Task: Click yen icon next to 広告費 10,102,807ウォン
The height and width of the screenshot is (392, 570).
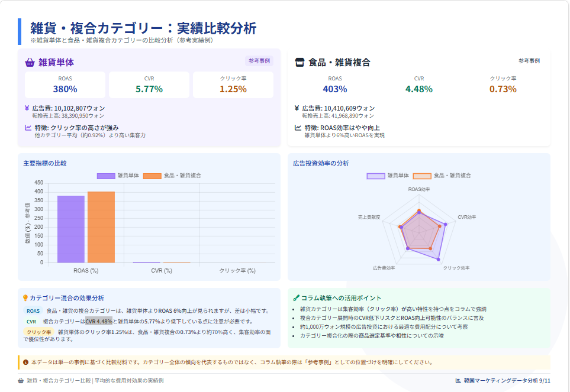Action: 27,108
